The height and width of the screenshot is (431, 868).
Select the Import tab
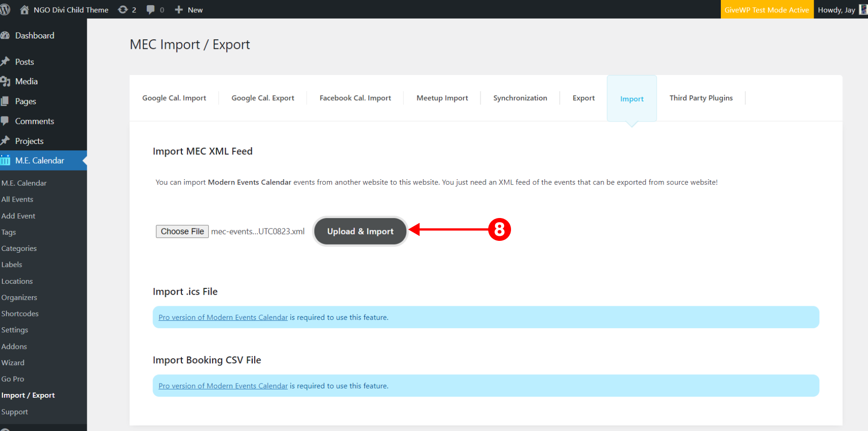pyautogui.click(x=632, y=99)
